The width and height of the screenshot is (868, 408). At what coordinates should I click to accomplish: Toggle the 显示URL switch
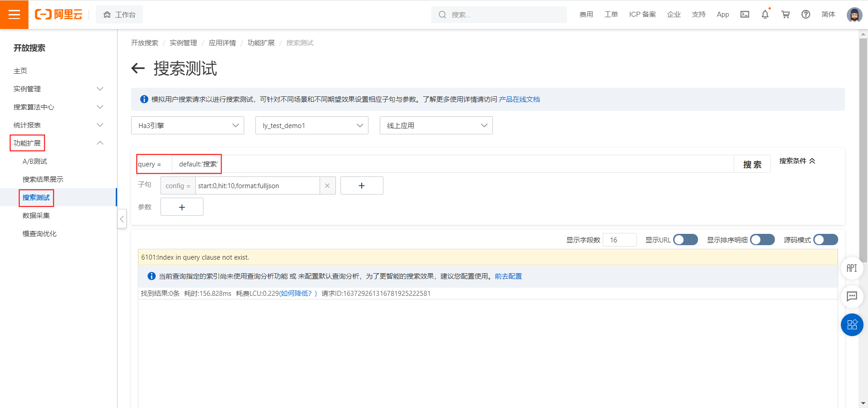(x=685, y=240)
